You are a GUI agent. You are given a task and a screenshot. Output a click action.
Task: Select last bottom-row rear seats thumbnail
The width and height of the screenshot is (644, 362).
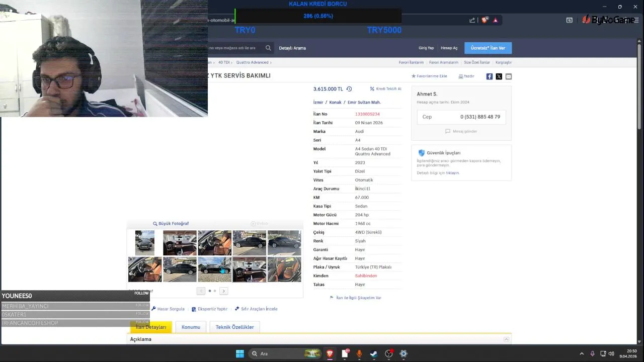coord(284,269)
